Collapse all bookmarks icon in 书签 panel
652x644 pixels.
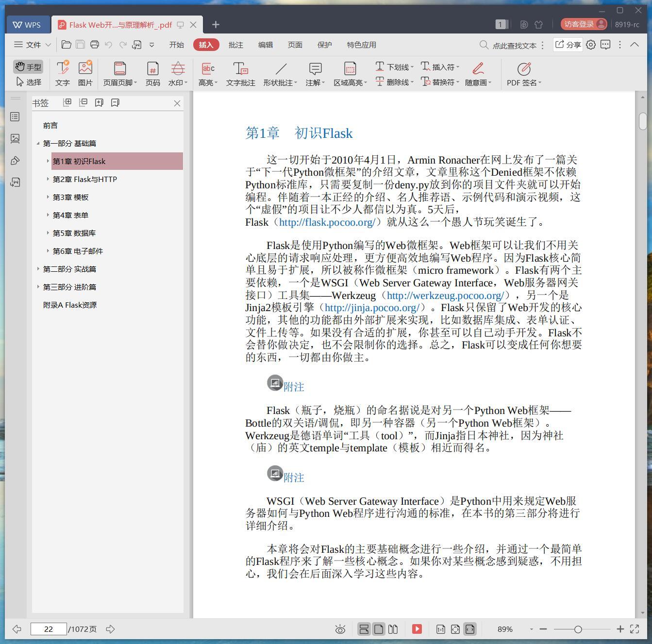click(83, 102)
